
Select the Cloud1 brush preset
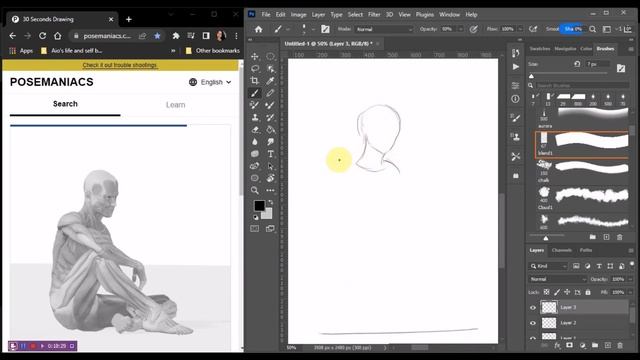tap(582, 198)
